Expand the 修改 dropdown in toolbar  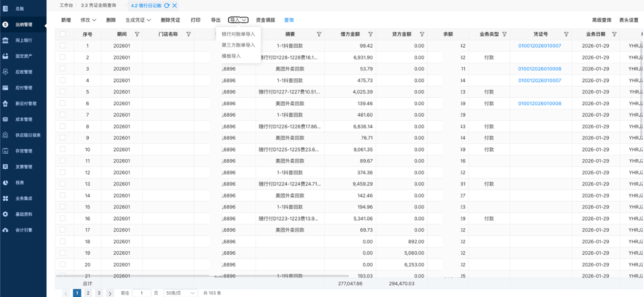88,20
